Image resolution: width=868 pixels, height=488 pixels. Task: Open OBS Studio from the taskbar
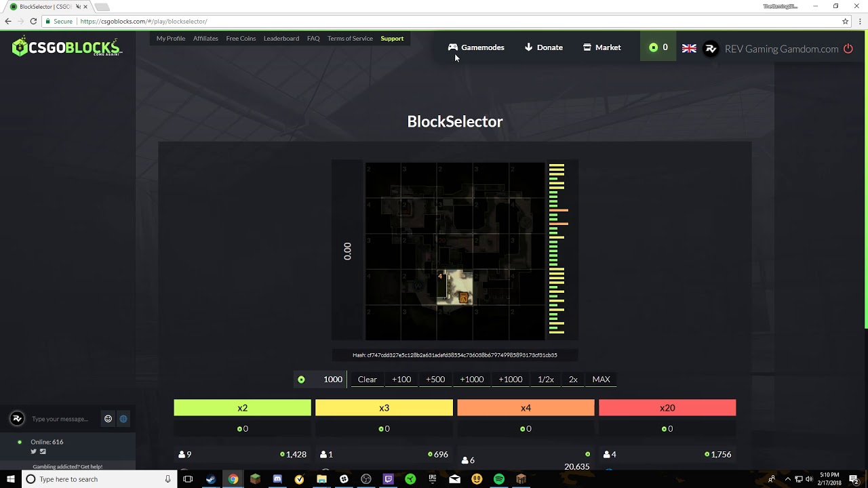click(x=366, y=479)
